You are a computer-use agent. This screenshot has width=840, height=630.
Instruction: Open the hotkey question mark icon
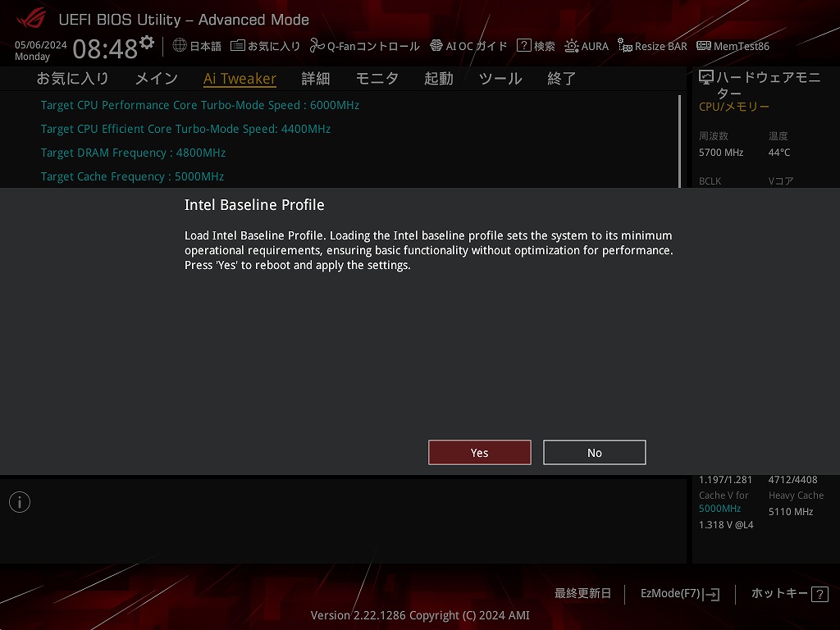[819, 594]
